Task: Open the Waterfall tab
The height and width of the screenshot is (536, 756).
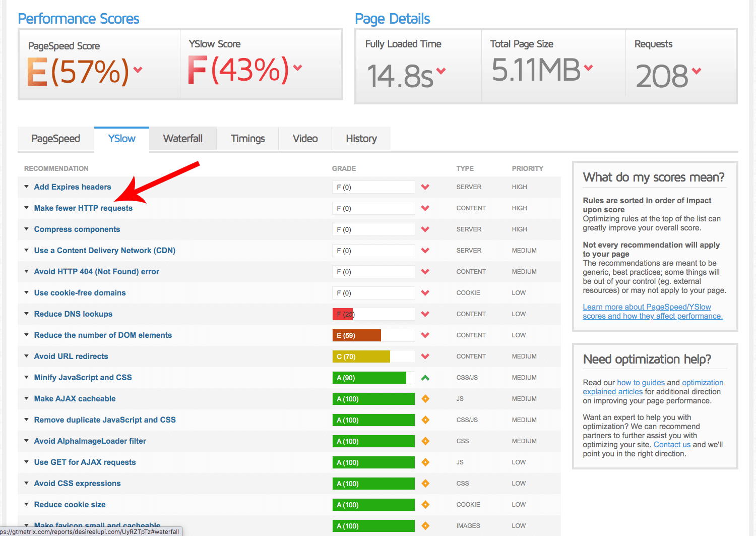Action: 183,139
